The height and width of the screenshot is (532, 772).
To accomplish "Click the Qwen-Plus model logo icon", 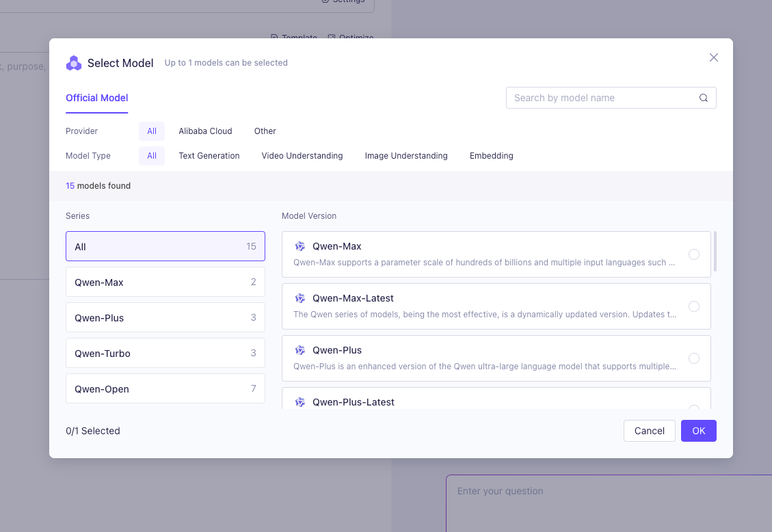I will (300, 350).
